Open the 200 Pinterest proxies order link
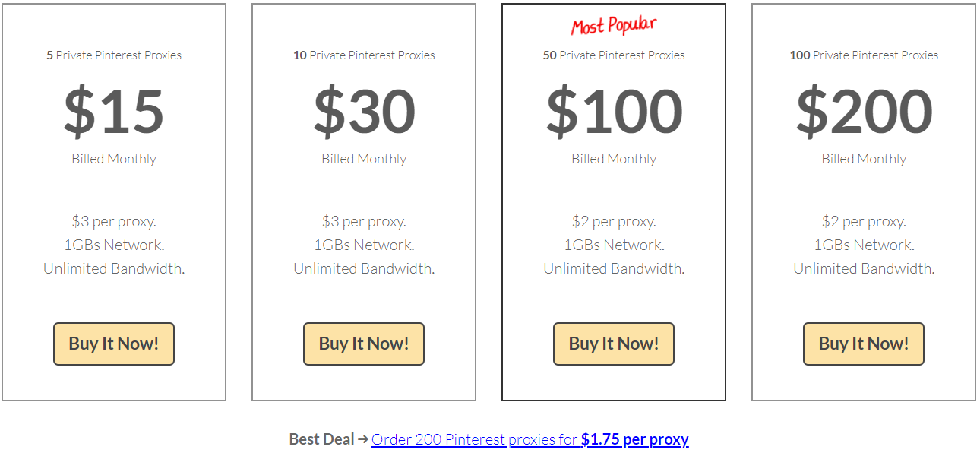The width and height of the screenshot is (980, 456). 530,439
